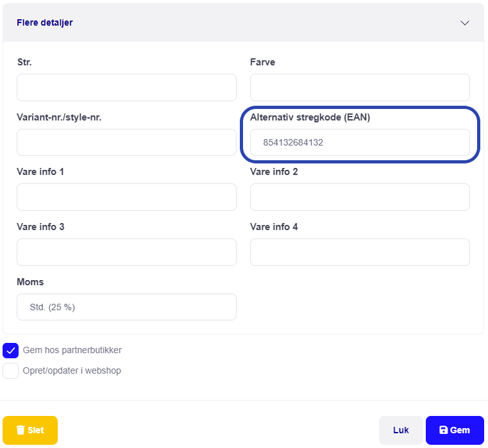Click into the Farve text field
The width and height of the screenshot is (488, 448).
[x=360, y=87]
